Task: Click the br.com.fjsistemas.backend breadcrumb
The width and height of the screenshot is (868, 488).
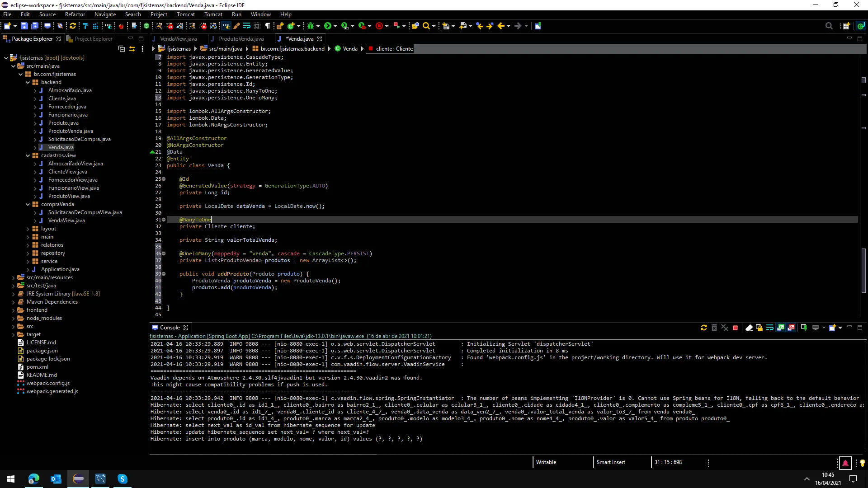Action: (x=292, y=49)
